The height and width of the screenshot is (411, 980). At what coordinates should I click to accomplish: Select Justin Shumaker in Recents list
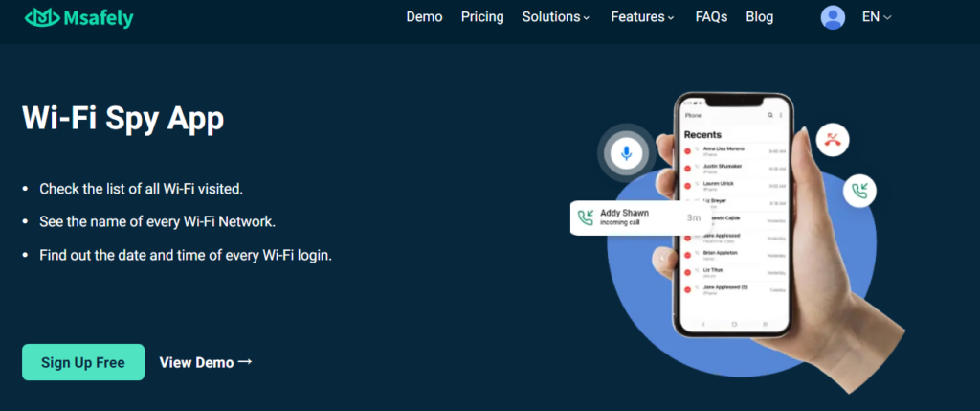coord(734,169)
